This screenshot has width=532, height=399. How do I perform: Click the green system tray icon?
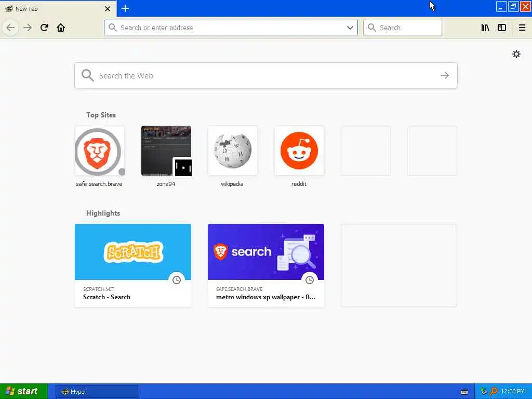484,391
